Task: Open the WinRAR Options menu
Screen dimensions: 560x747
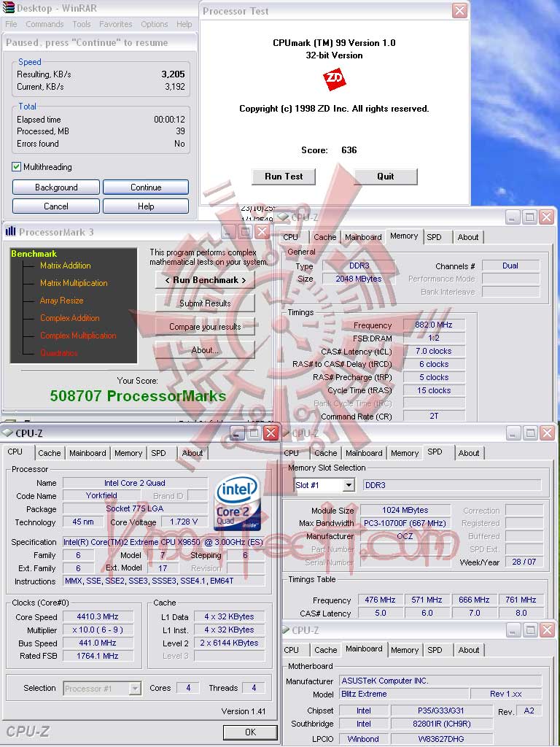Action: pos(155,24)
